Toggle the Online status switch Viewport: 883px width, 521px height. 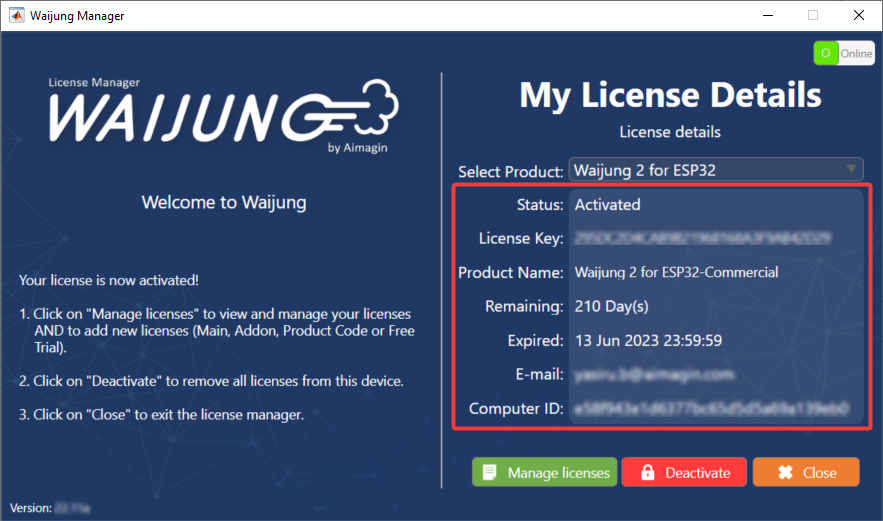(x=844, y=54)
